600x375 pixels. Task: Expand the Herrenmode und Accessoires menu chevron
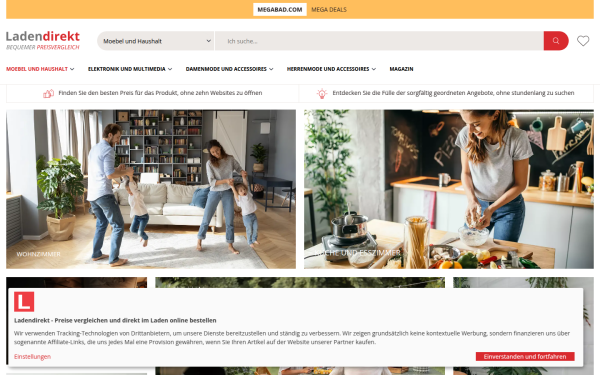(x=373, y=69)
